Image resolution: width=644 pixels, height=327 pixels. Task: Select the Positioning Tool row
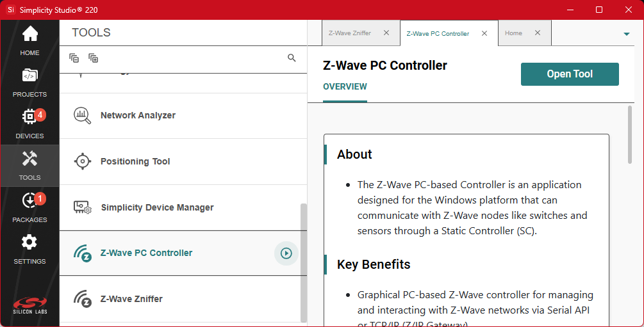[x=183, y=162]
